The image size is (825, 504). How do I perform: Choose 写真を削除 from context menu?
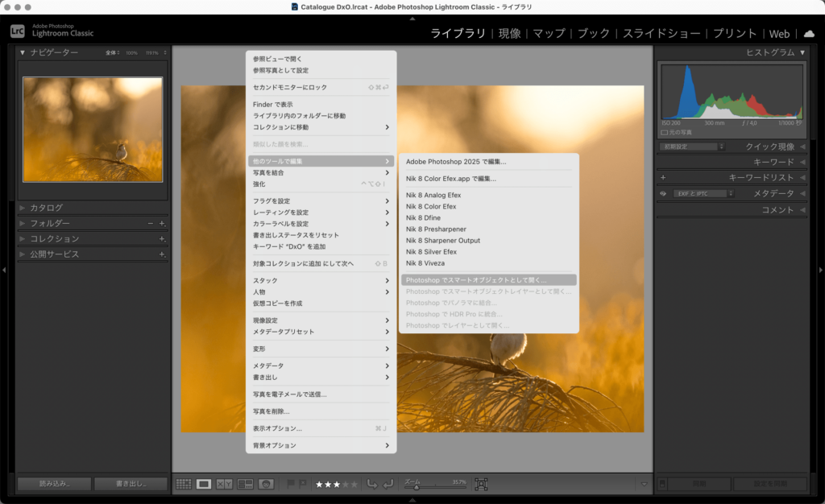pos(321,411)
